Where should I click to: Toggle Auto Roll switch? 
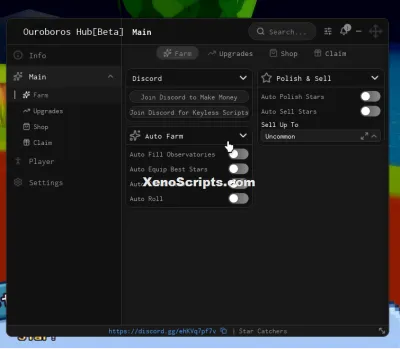point(239,199)
